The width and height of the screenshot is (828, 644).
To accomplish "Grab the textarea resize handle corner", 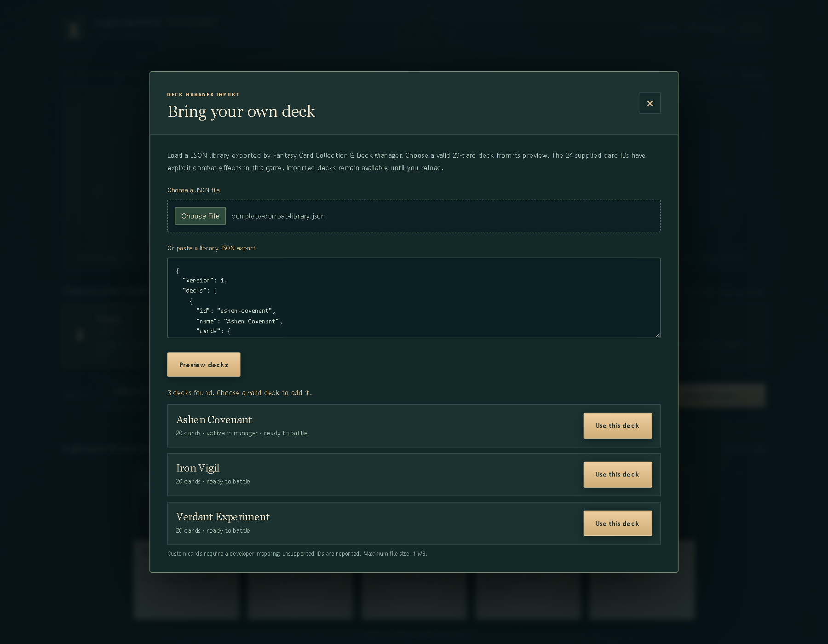I will tap(658, 335).
